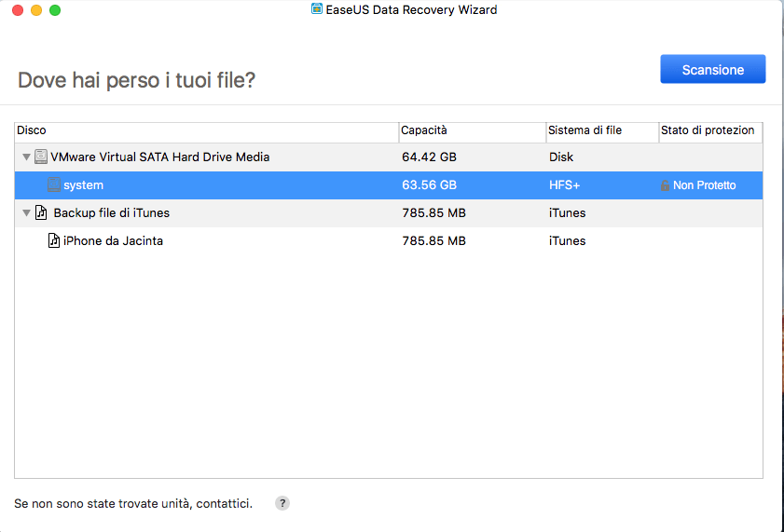
Task: Sort by the Capacità column header
Action: pos(473,130)
